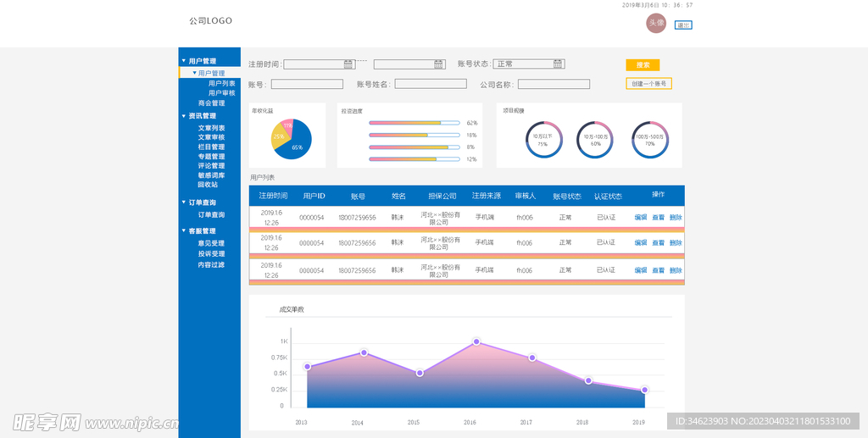Open the 订单查询 sub-item
This screenshot has height=438, width=868.
211,214
